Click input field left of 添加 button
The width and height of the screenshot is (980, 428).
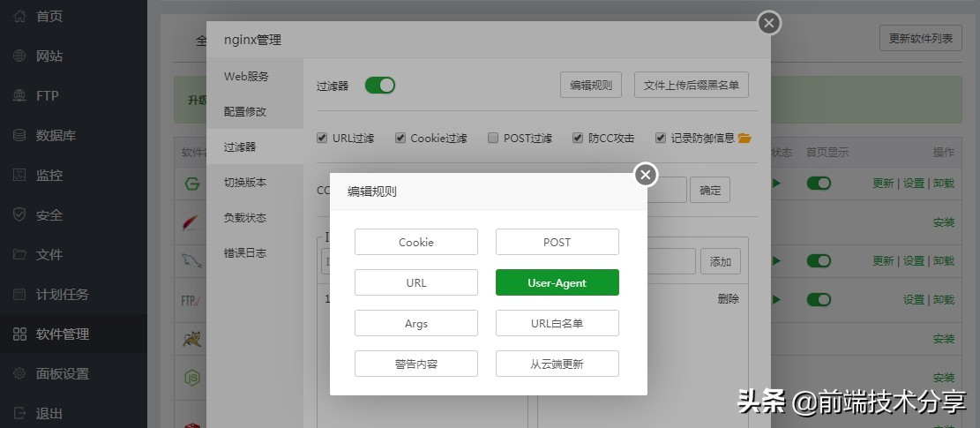(x=671, y=261)
